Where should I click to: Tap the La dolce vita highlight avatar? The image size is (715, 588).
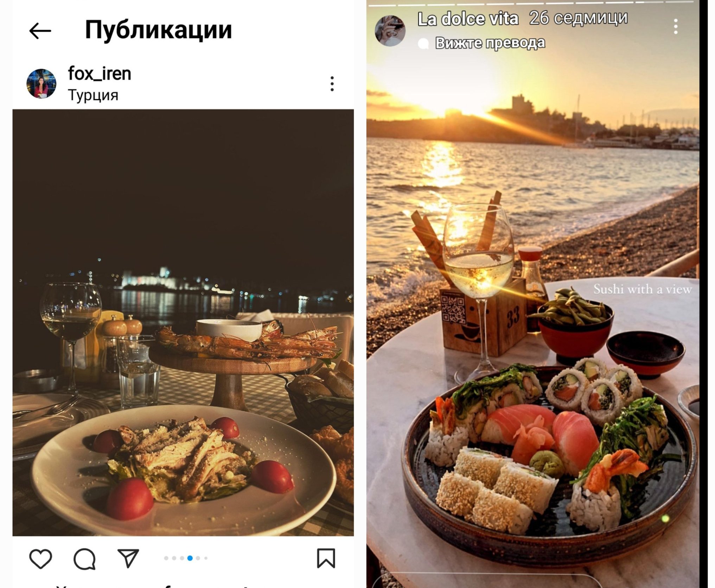[390, 31]
